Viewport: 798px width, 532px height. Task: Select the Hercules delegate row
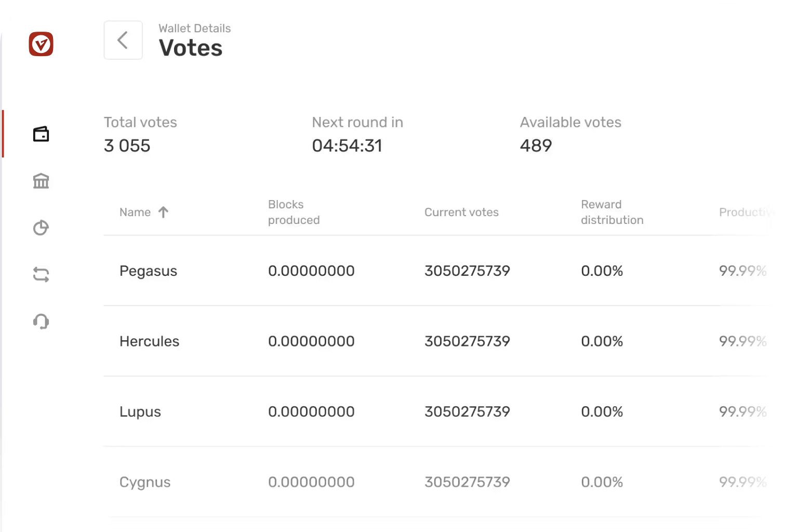[149, 341]
